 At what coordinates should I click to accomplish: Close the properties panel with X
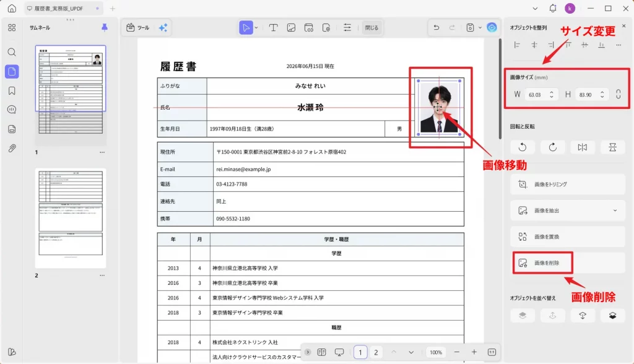[623, 26]
